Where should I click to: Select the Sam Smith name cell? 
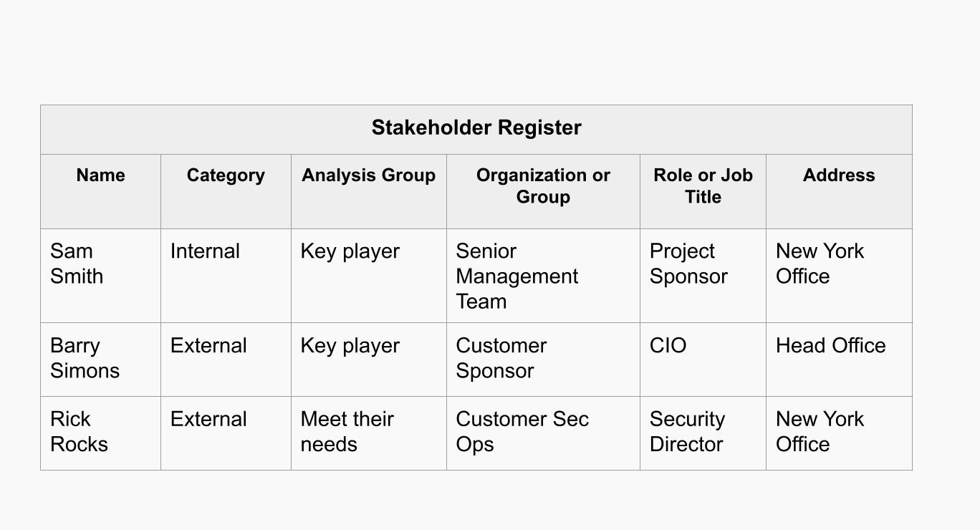77,264
